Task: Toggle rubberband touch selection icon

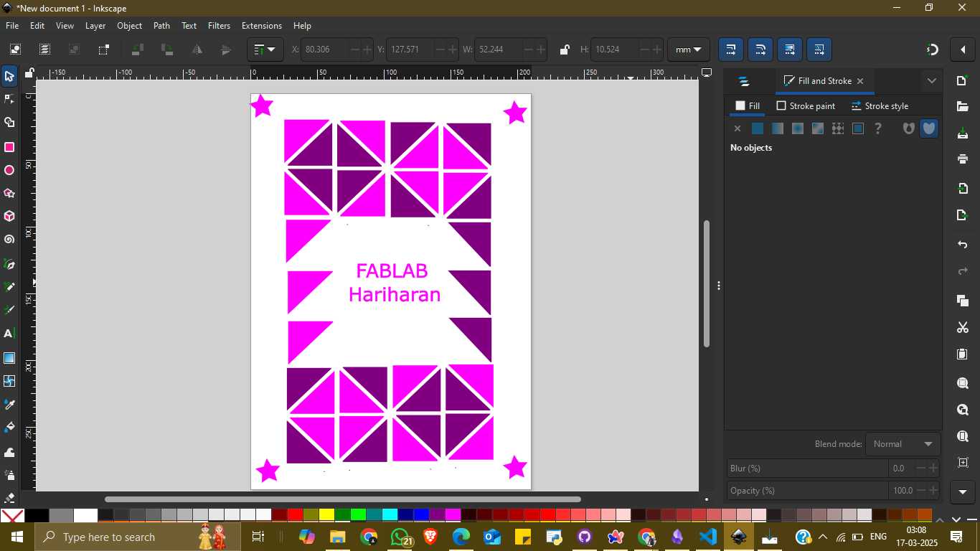Action: [104, 50]
